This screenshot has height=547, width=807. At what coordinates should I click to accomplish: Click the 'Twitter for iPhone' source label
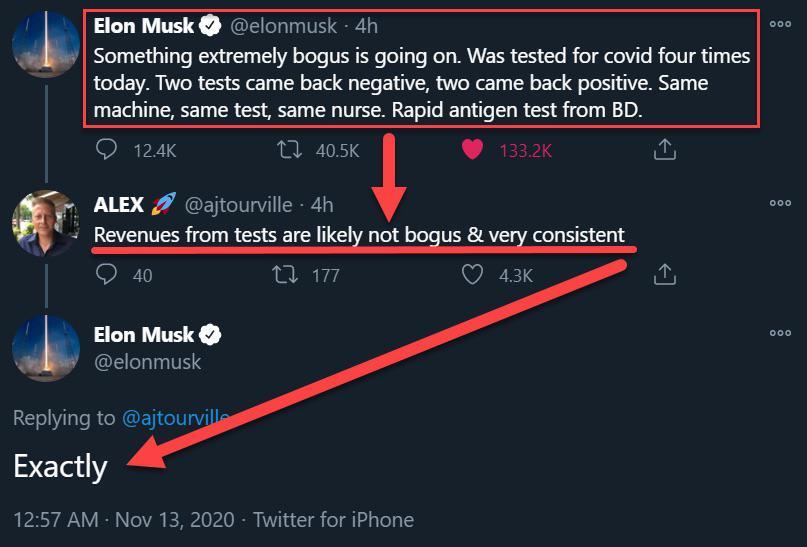tap(333, 520)
